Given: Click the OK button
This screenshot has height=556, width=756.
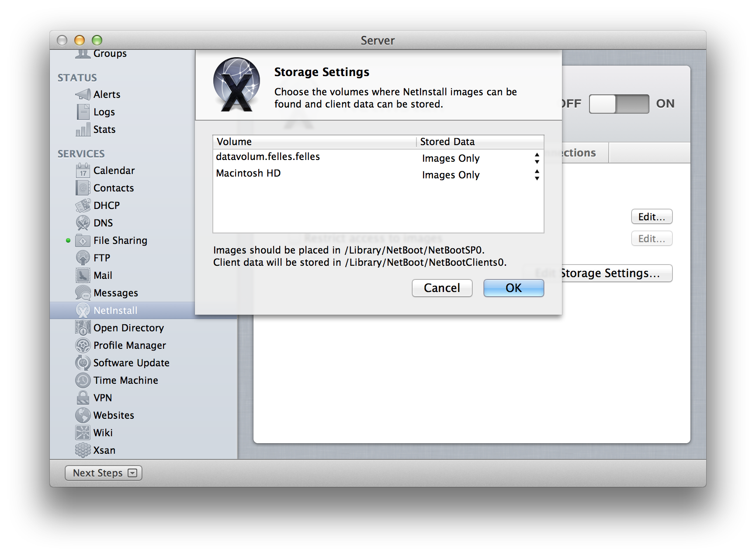Looking at the screenshot, I should pos(513,288).
